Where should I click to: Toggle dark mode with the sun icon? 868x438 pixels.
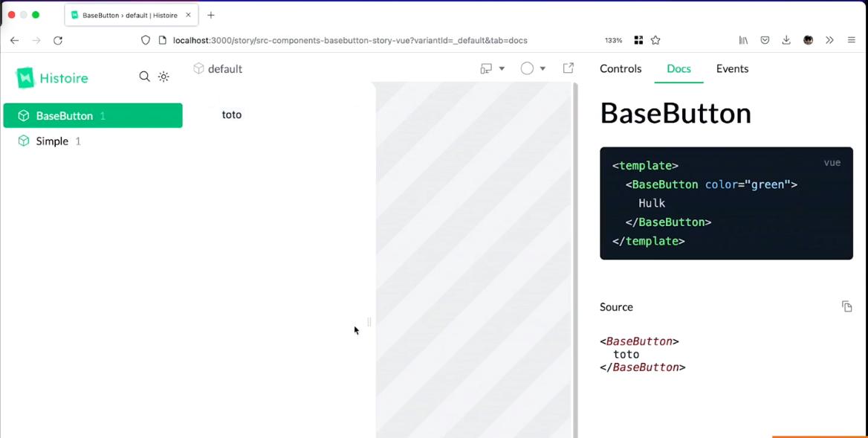point(163,77)
